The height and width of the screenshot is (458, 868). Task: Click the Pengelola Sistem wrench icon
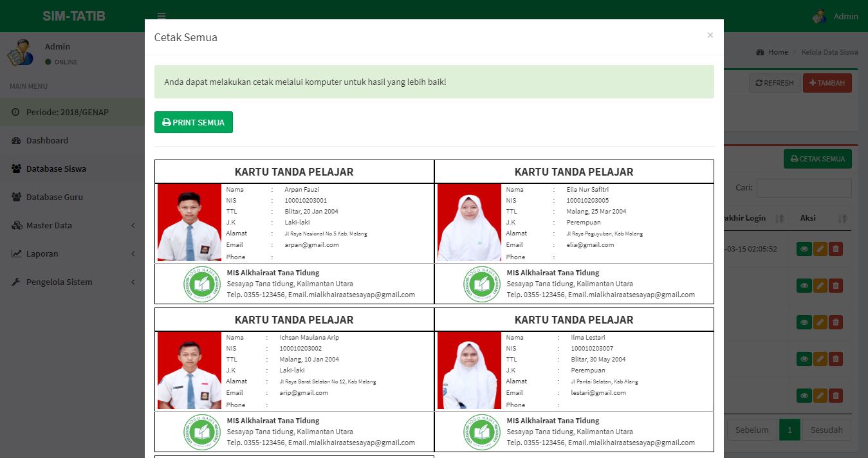[16, 282]
